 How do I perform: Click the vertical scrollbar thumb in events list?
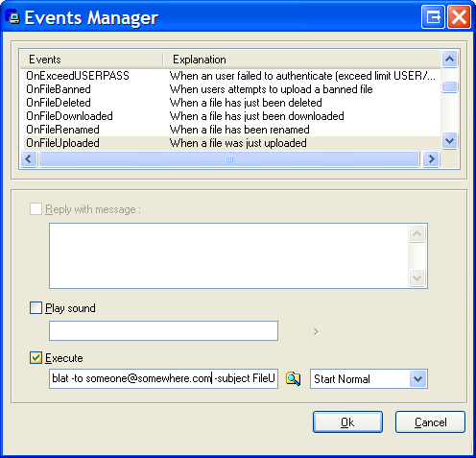click(x=449, y=87)
